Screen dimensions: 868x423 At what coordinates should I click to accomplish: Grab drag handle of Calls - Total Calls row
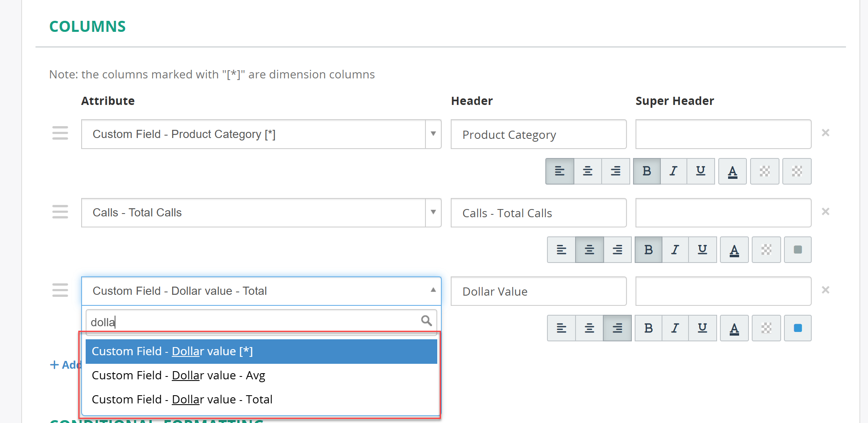point(60,212)
